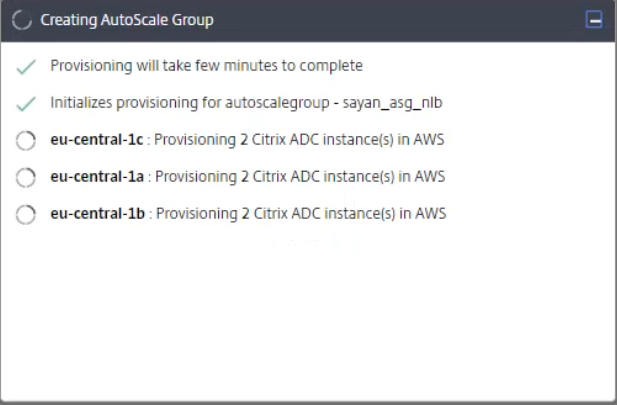Click the 'Creating AutoScale Group' title text
The height and width of the screenshot is (405, 617).
click(126, 20)
